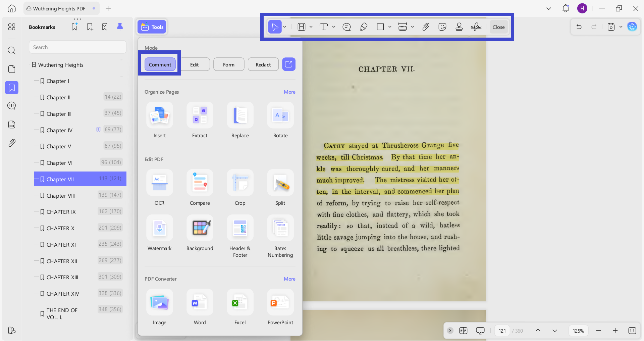Screen dimensions: 644x341
Task: Toggle the pin bookmarks panel icon
Action: (x=120, y=27)
